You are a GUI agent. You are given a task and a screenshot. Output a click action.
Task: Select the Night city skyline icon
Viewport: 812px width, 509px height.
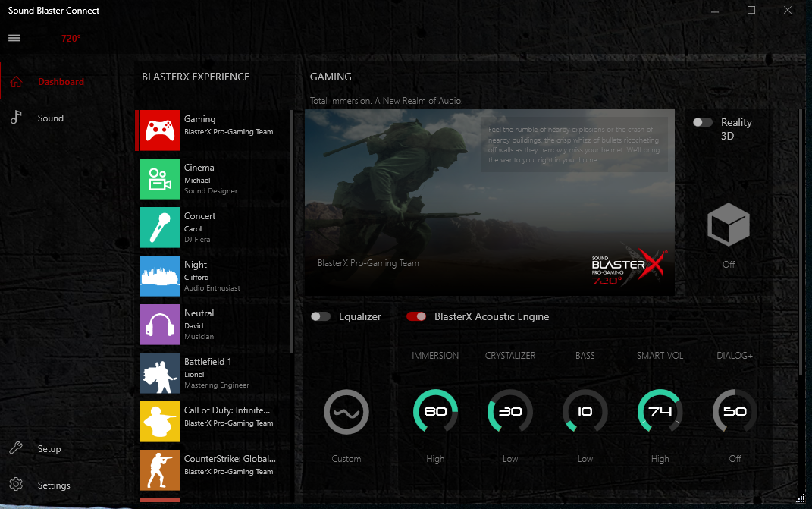(160, 276)
